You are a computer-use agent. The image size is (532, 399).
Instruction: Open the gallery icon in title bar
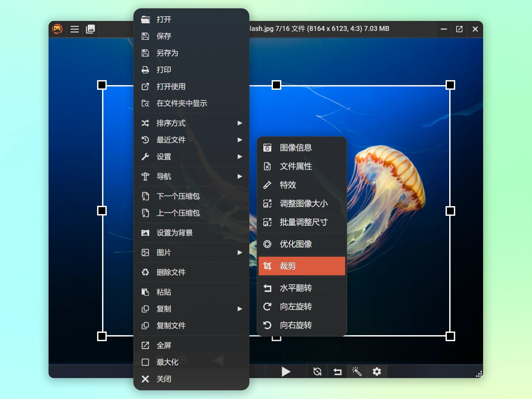coord(90,29)
